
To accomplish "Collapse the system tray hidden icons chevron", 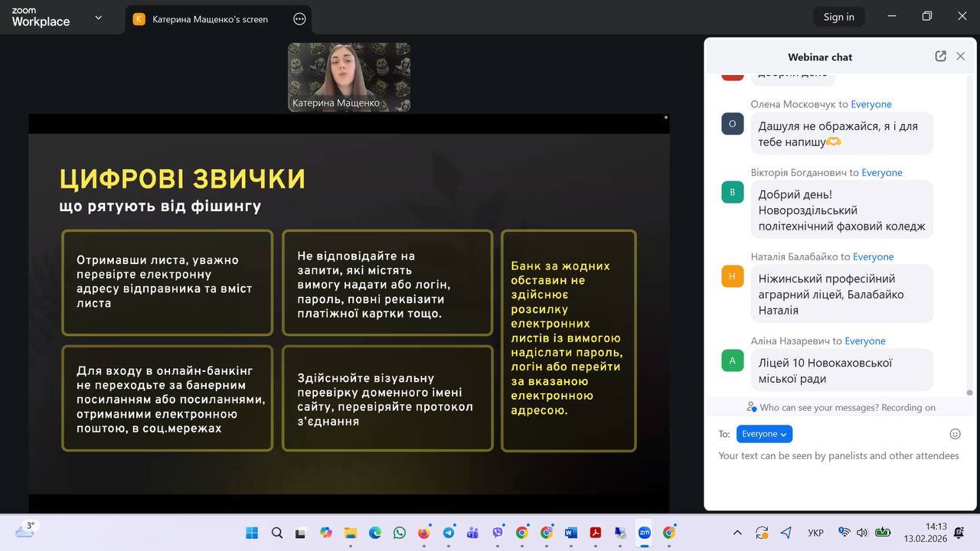I will pyautogui.click(x=737, y=532).
